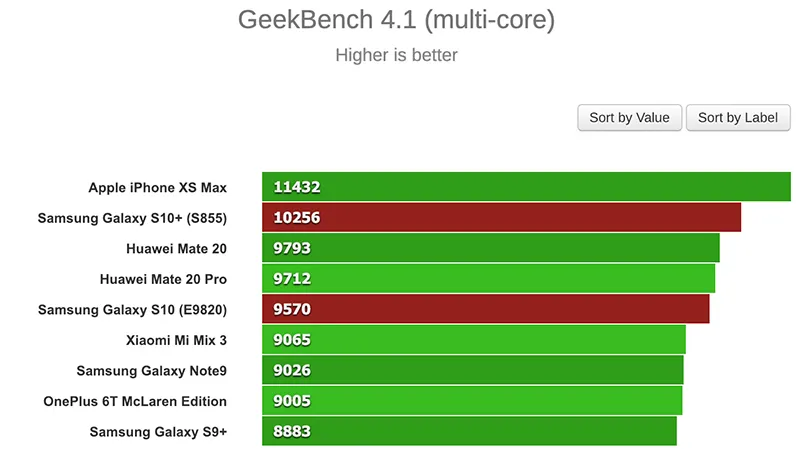The image size is (800, 449).
Task: Click the Sort by Value button
Action: pyautogui.click(x=629, y=118)
